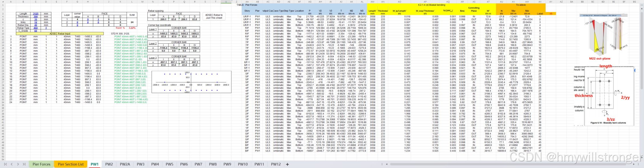The height and width of the screenshot is (168, 644).
Task: Select column AX by its header
Action: [x=540, y=2]
